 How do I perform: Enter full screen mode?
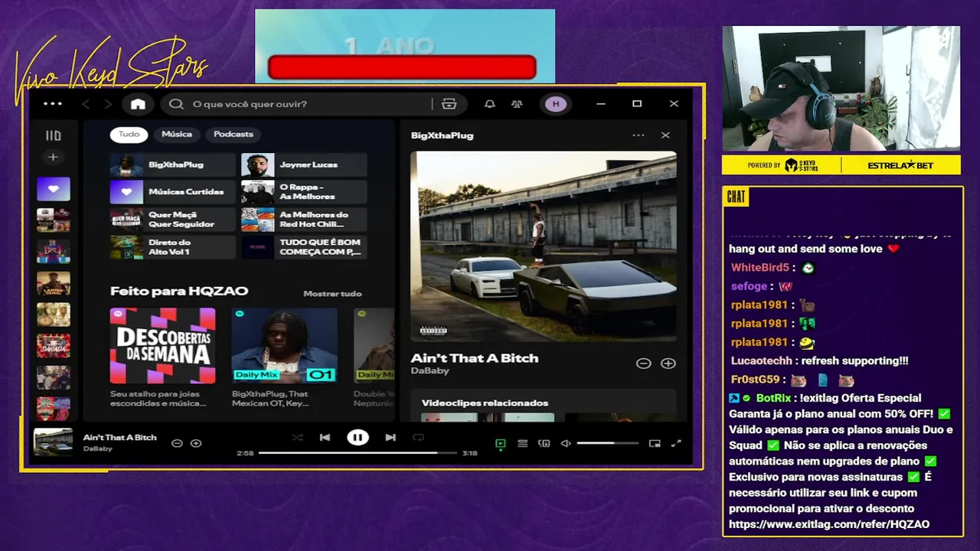(676, 443)
